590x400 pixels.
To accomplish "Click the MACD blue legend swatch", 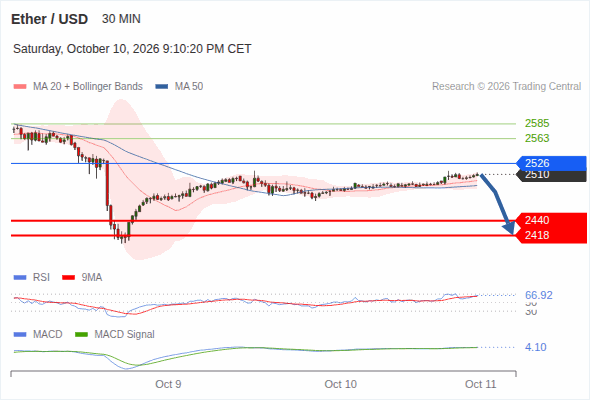I will [20, 335].
